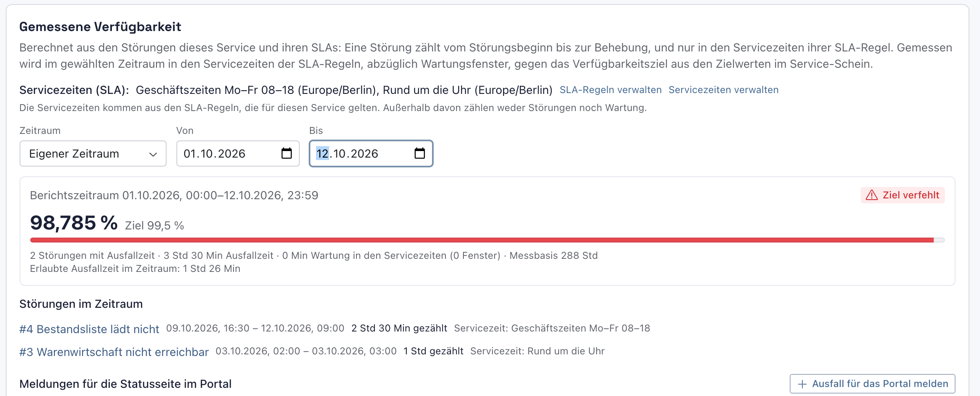Click the Berichtszeitraum date range line
Screen dimensions: 980x396
pyautogui.click(x=174, y=196)
